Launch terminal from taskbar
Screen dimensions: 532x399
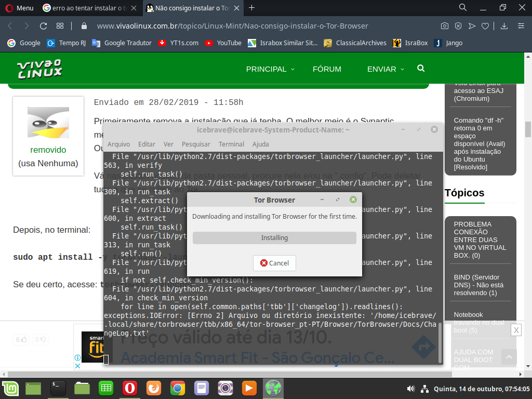click(58, 389)
